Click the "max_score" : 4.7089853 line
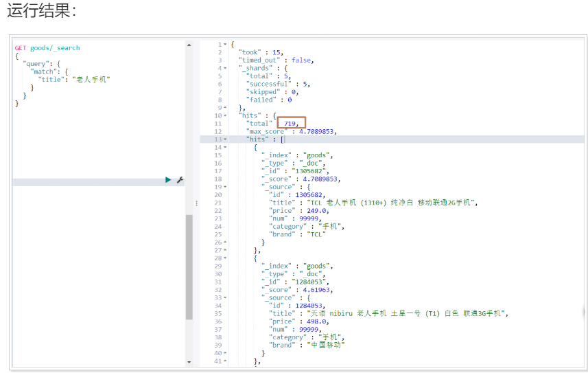 coord(292,131)
